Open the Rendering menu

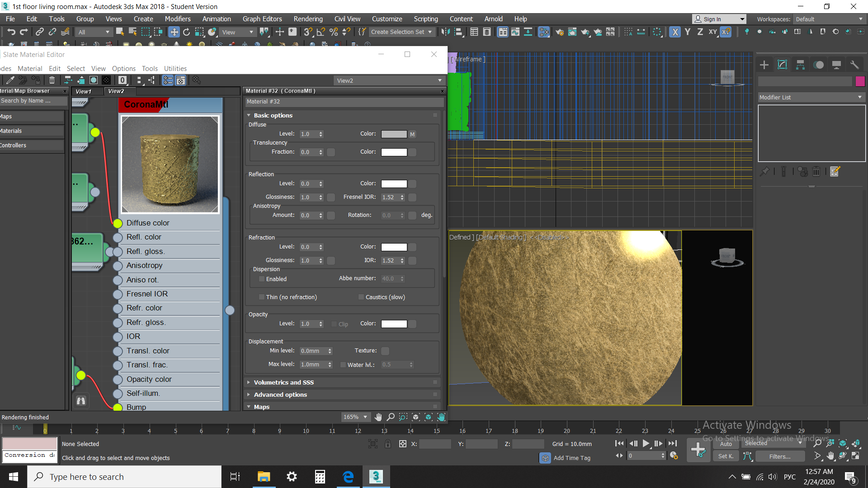[x=308, y=19]
